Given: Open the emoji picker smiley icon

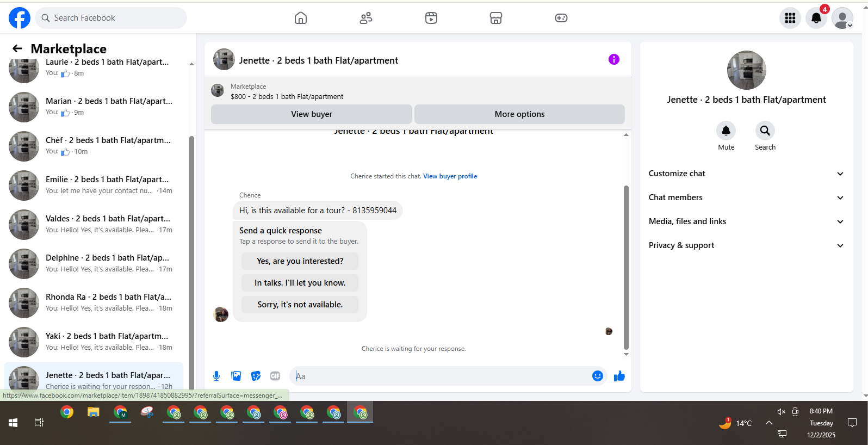Looking at the screenshot, I should tap(598, 376).
